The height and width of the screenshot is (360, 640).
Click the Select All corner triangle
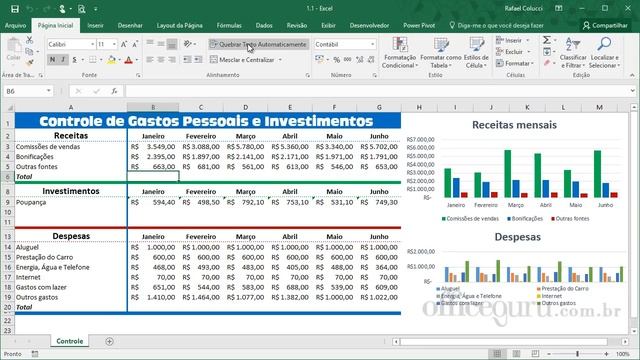coord(11,108)
